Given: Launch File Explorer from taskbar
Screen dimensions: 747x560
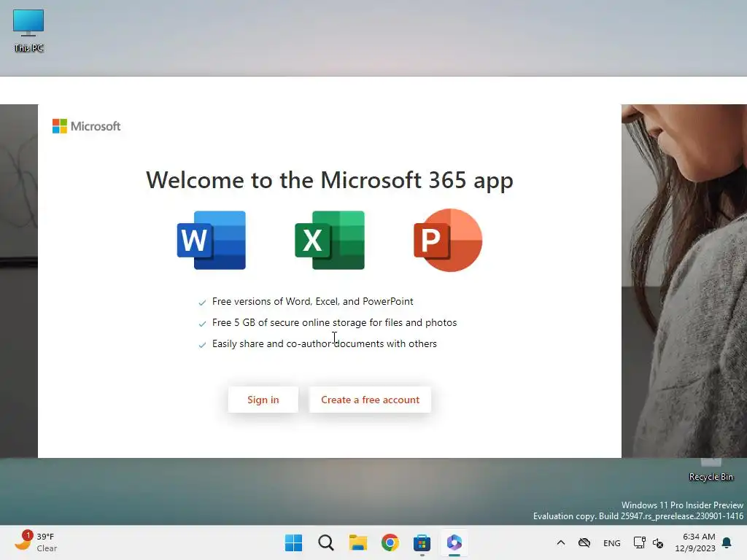Looking at the screenshot, I should tap(357, 542).
